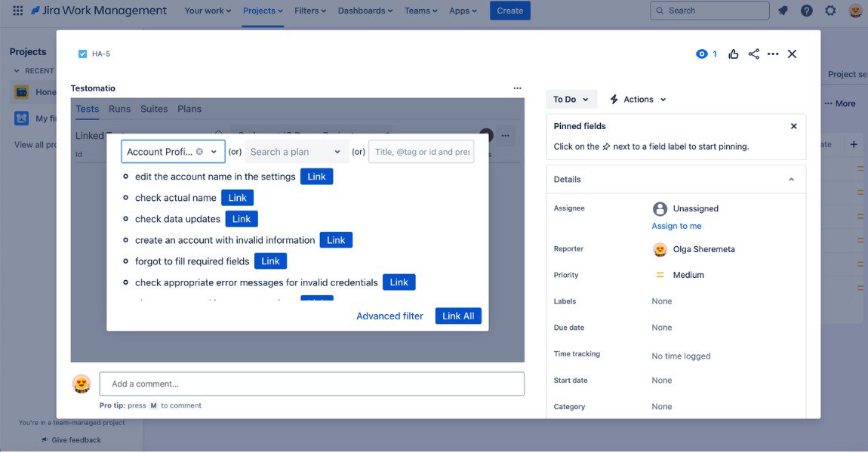The width and height of the screenshot is (868, 453).
Task: Open the notifications bell icon
Action: click(783, 11)
